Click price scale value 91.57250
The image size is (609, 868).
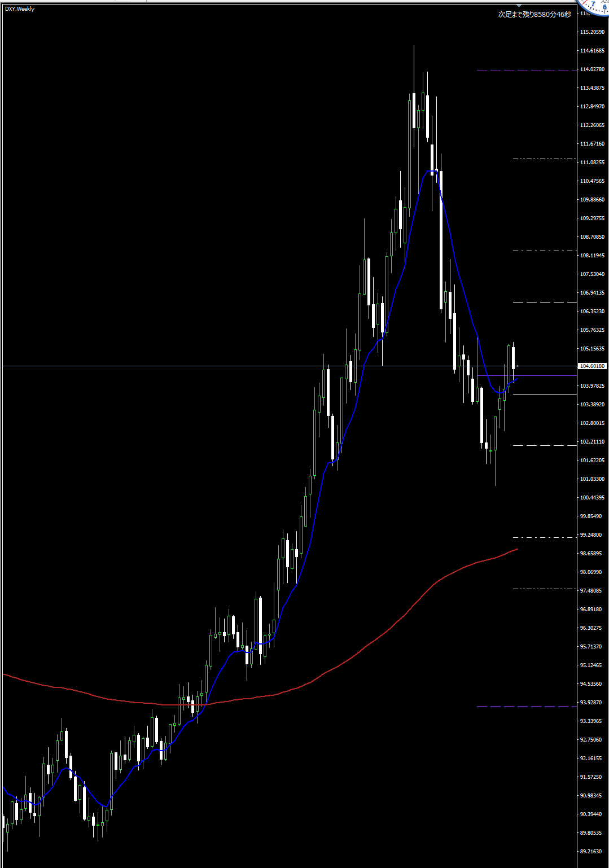click(x=591, y=777)
